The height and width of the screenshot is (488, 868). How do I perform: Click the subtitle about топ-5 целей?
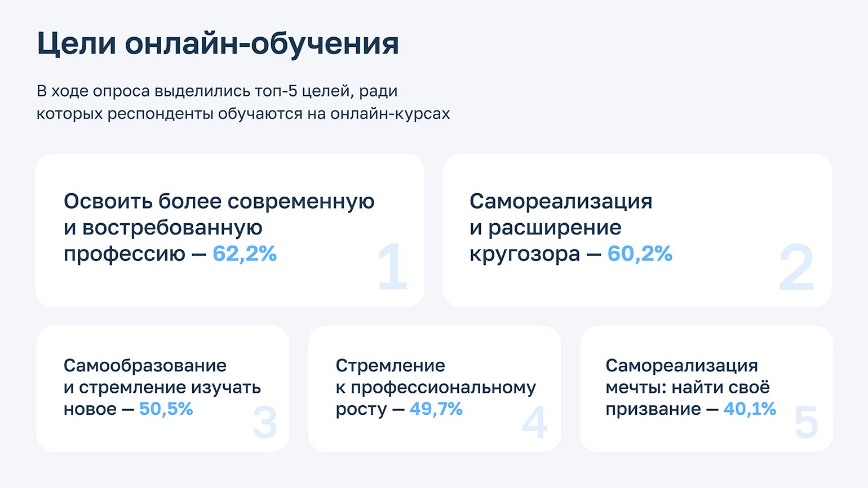tap(243, 102)
